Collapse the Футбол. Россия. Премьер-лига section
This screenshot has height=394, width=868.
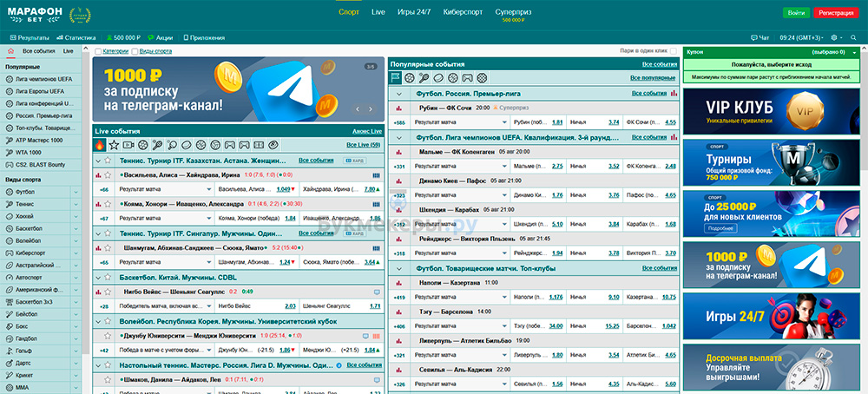click(x=399, y=93)
